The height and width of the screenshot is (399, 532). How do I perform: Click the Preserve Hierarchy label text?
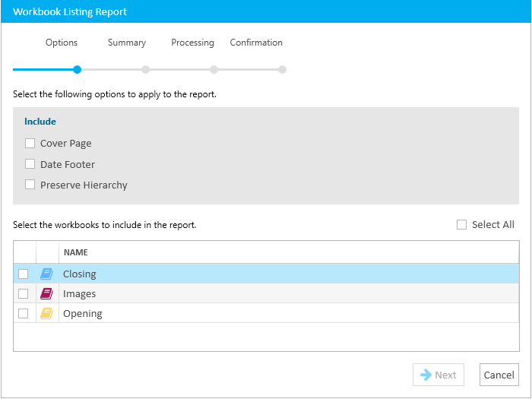tap(84, 185)
